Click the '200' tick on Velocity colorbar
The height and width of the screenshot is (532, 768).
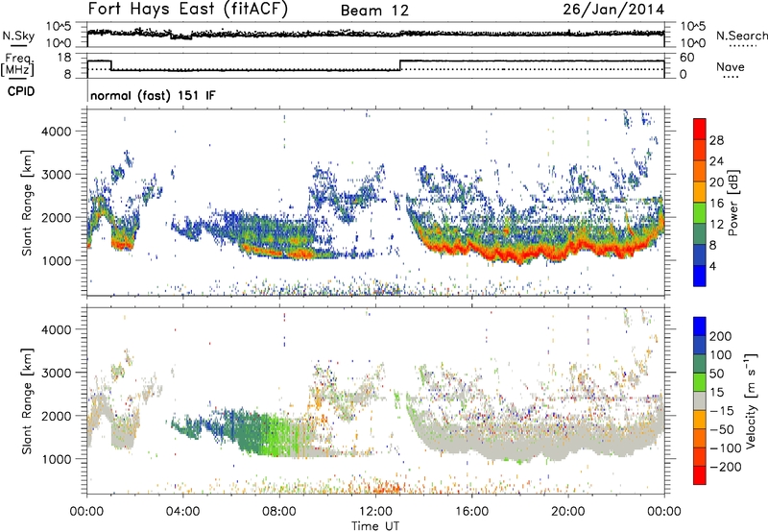(x=721, y=336)
